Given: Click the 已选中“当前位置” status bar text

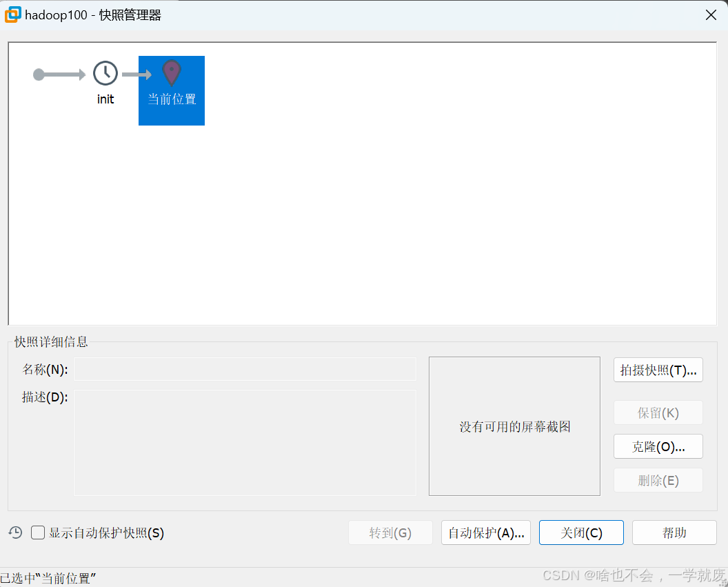Looking at the screenshot, I should pyautogui.click(x=48, y=578).
